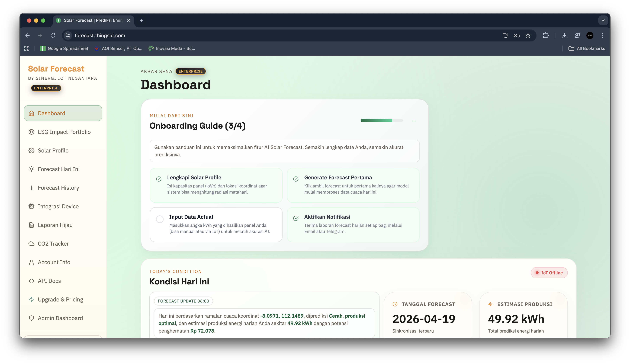Collapse the Onboarding Guide with the minus button
This screenshot has width=630, height=364.
[x=414, y=121]
